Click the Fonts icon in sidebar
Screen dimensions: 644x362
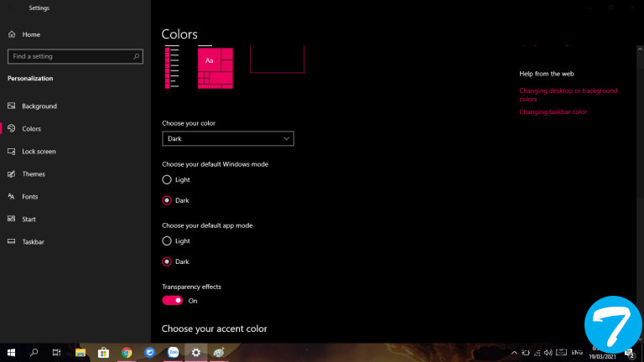click(x=12, y=197)
